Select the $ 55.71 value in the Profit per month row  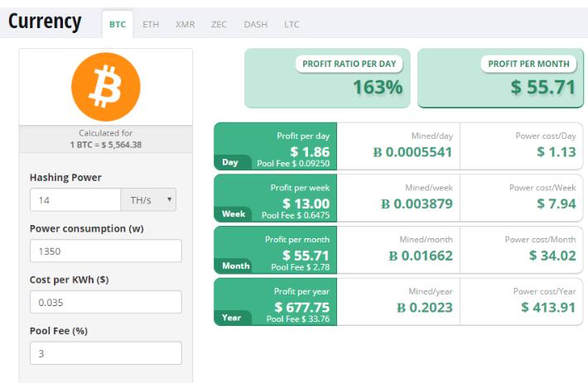306,256
